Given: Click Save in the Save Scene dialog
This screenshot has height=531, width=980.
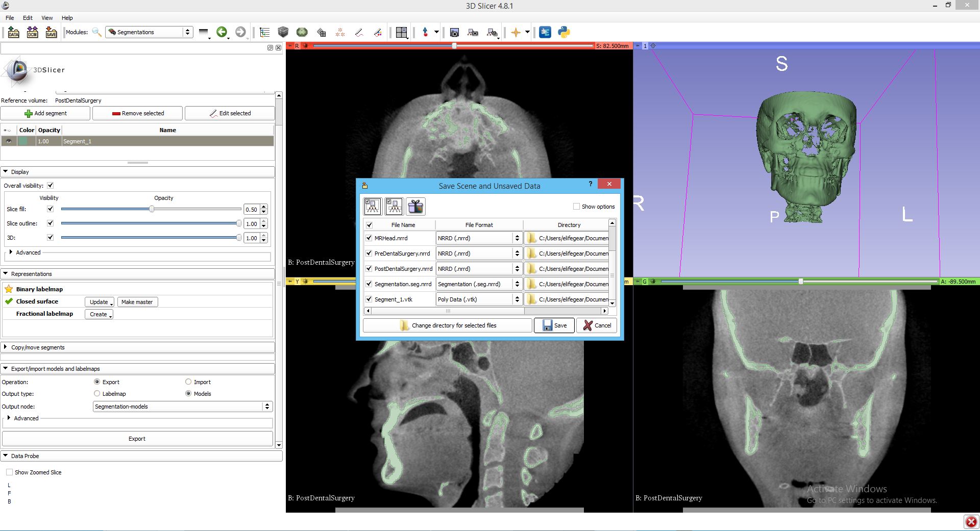Looking at the screenshot, I should (x=554, y=325).
